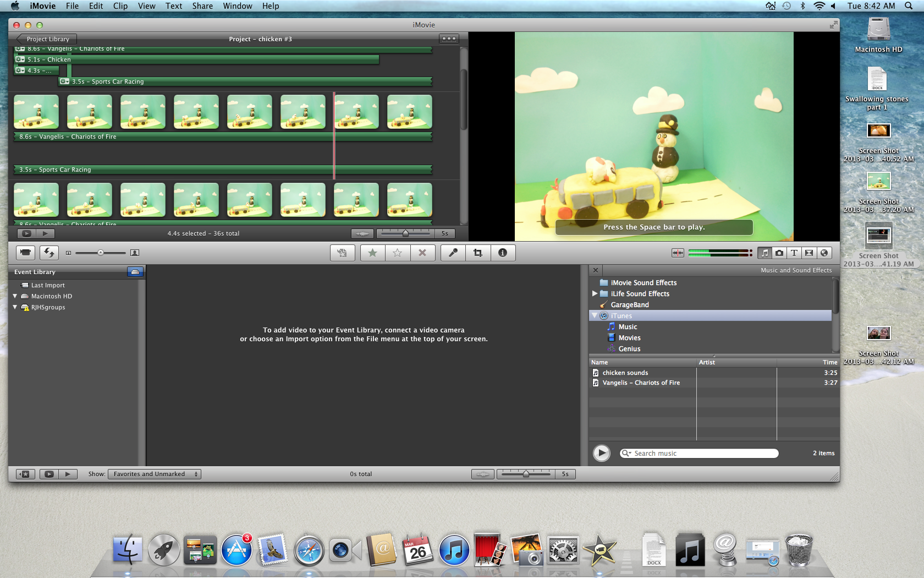Open the Edit menu

[x=96, y=6]
